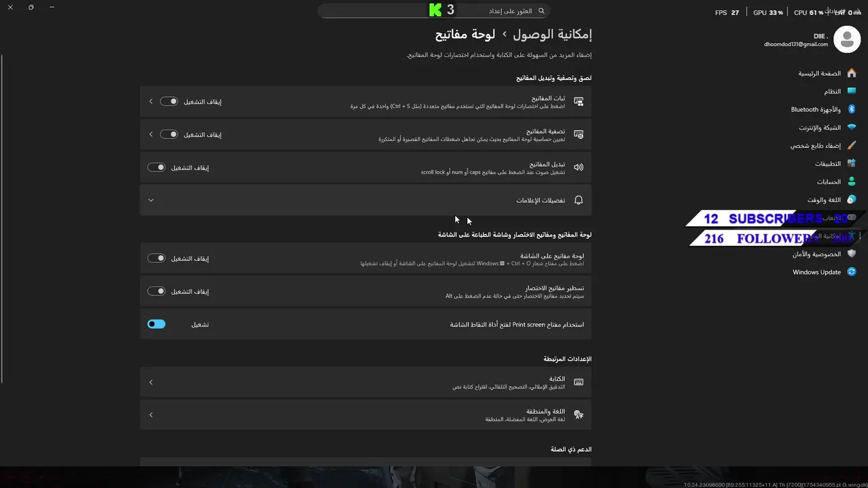Enable لوحة مفاتيح على الشاشة toggle
The height and width of the screenshot is (488, 868).
(156, 258)
